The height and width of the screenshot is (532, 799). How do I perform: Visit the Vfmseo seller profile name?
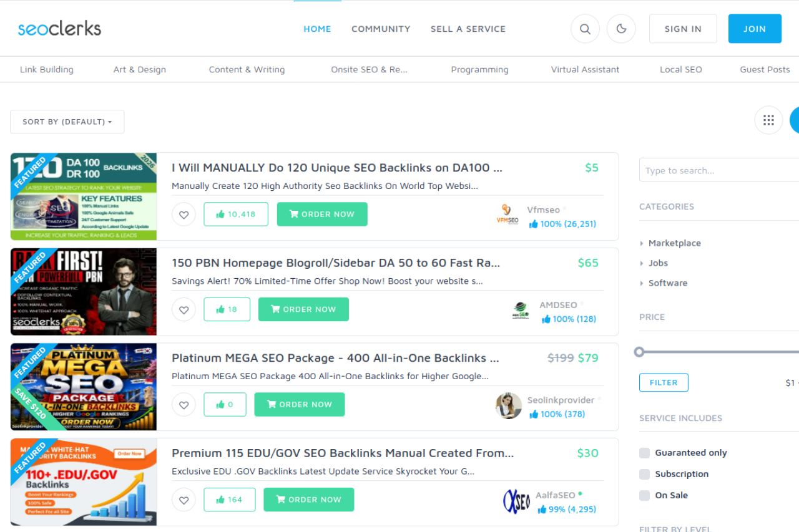pyautogui.click(x=544, y=210)
